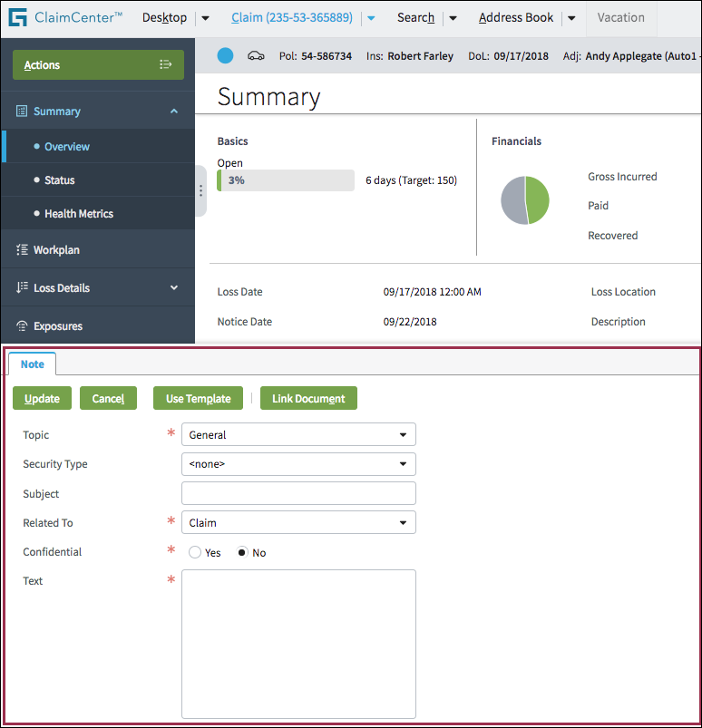Click the Summary sidebar icon

tap(22, 112)
